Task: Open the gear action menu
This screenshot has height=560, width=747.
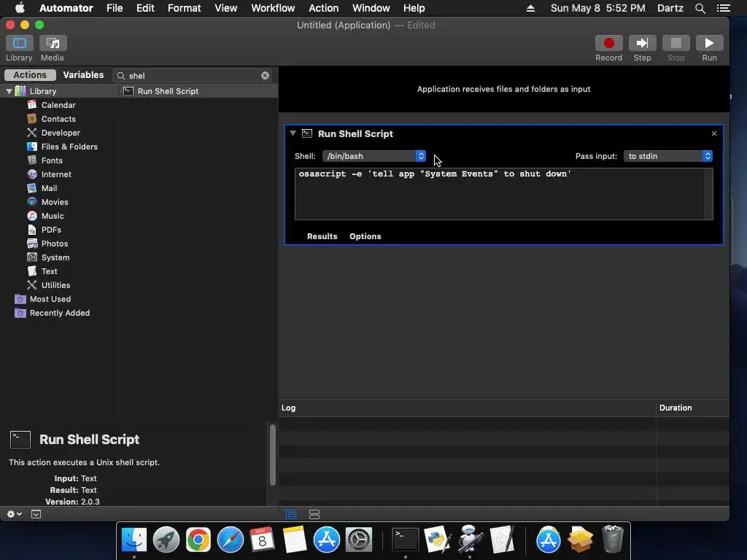Action: (x=15, y=514)
